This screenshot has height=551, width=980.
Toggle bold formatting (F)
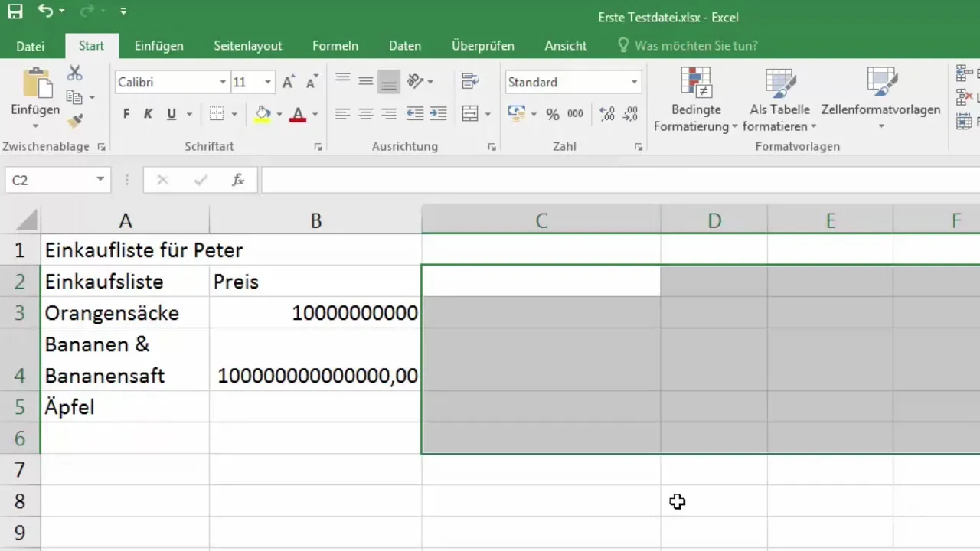(x=126, y=114)
